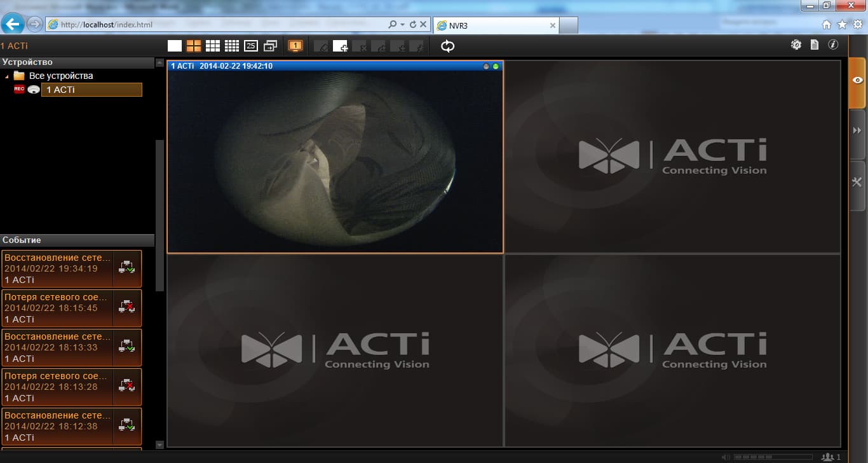This screenshot has width=868, height=463.
Task: Open event dated 2014/02/22 18:12:38
Action: (x=71, y=426)
